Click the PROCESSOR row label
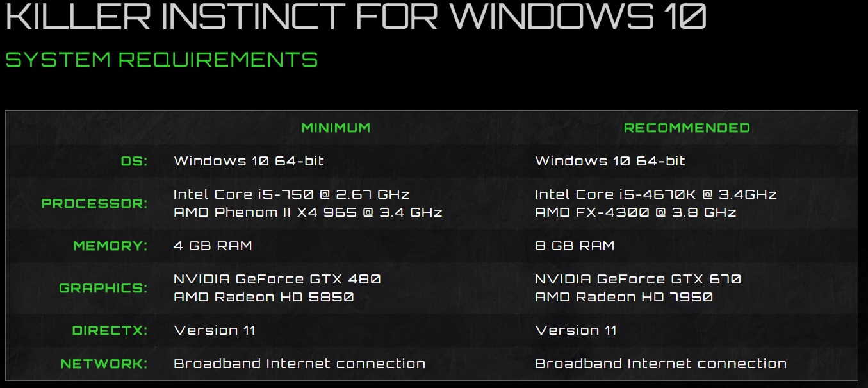 coord(94,203)
